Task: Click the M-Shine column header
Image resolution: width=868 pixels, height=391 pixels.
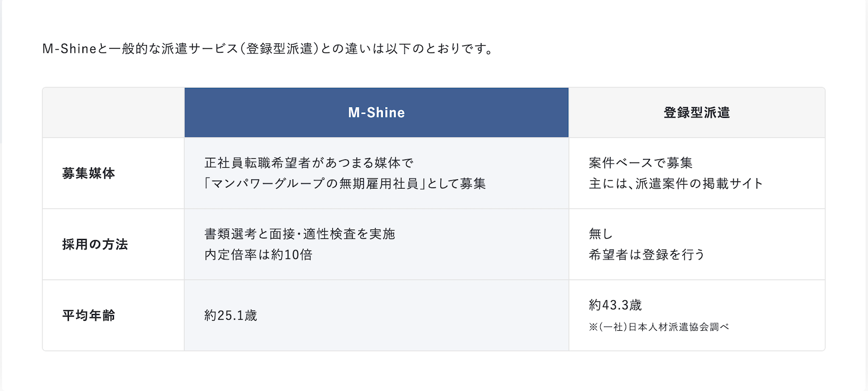Action: (x=376, y=112)
